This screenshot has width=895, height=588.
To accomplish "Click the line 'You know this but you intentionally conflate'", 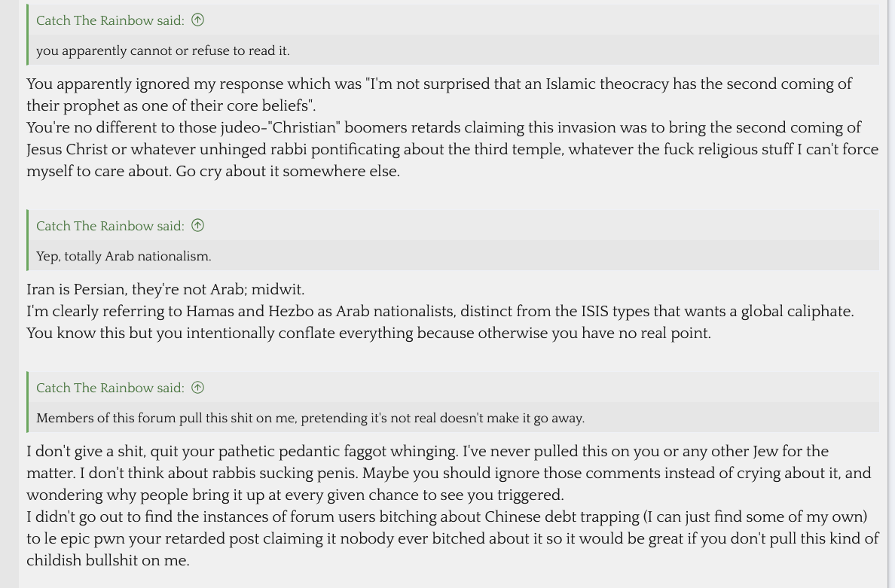I will [368, 333].
